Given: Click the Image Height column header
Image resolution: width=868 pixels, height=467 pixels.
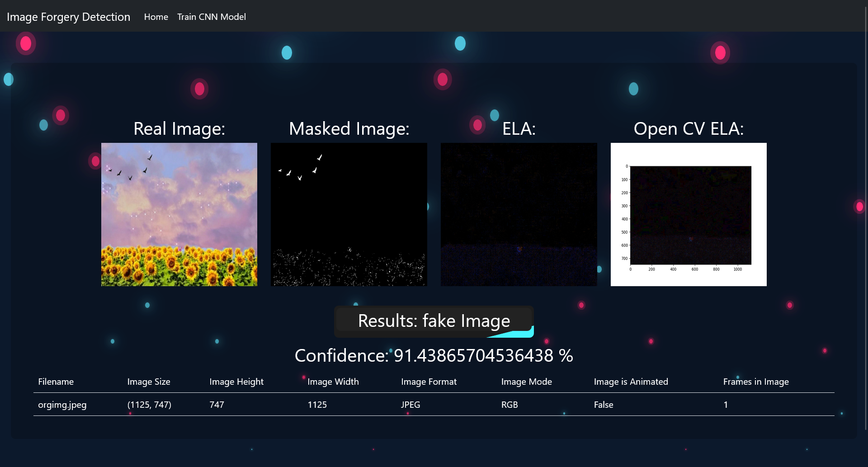Looking at the screenshot, I should click(x=236, y=382).
